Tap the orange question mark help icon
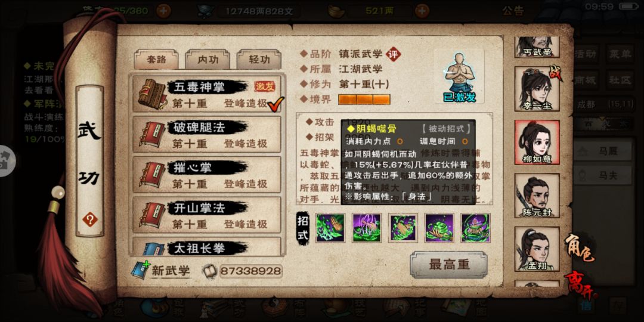This screenshot has width=644, height=322. point(89,219)
